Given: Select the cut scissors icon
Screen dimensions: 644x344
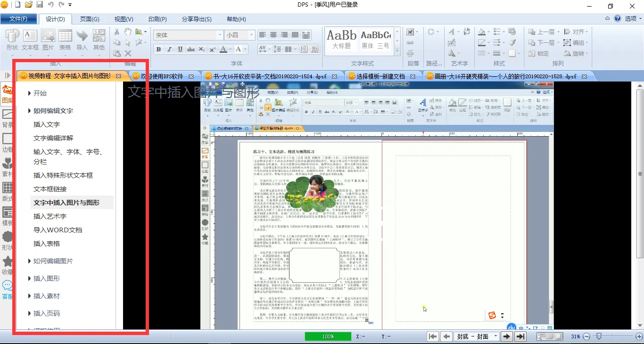Looking at the screenshot, I should coord(117,32).
